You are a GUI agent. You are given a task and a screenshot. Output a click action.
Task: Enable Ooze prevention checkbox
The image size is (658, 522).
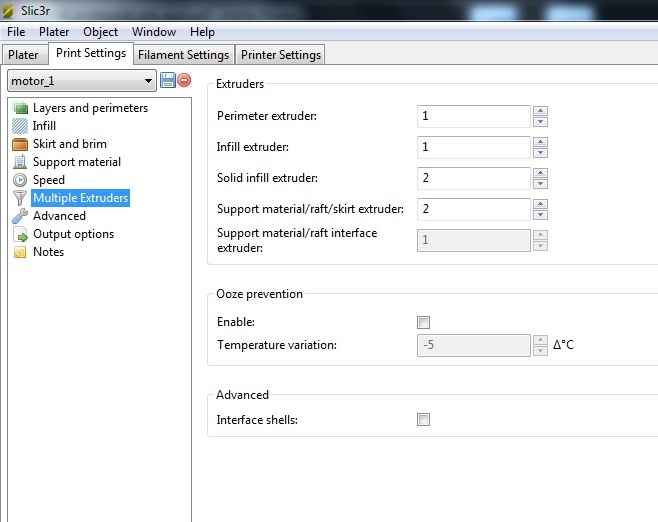point(423,322)
